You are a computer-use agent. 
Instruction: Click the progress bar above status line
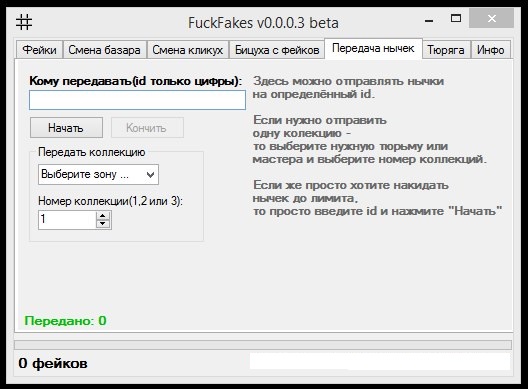pyautogui.click(x=263, y=345)
